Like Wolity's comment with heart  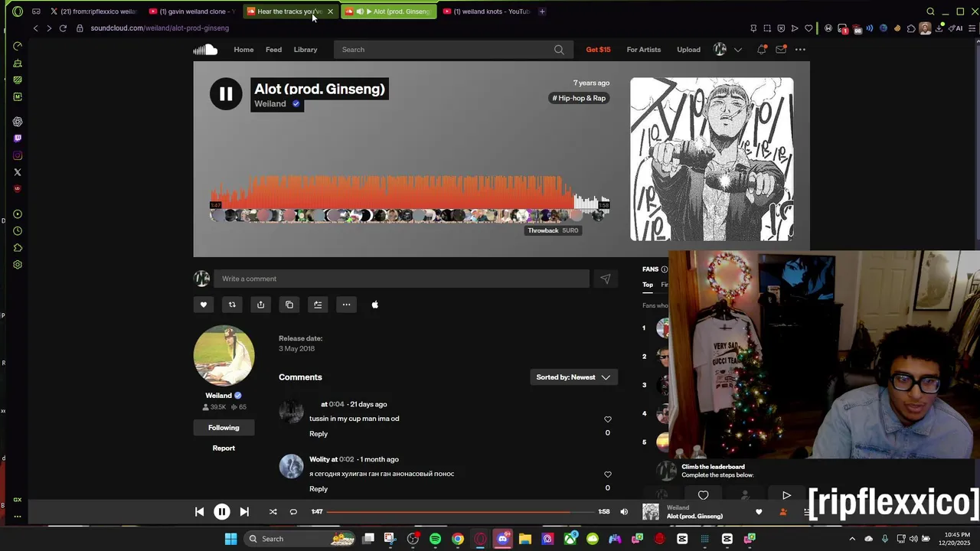pyautogui.click(x=608, y=474)
